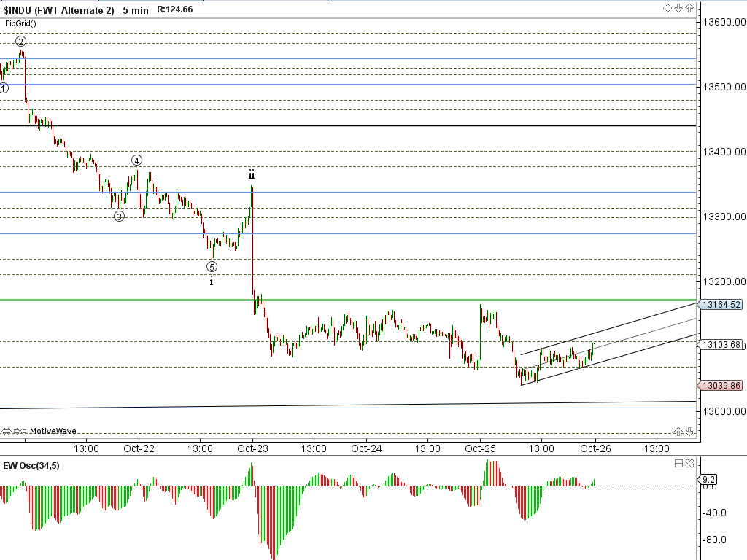Viewport: 747px width, 560px height.
Task: Click the circled wave 5 label
Action: [x=212, y=267]
